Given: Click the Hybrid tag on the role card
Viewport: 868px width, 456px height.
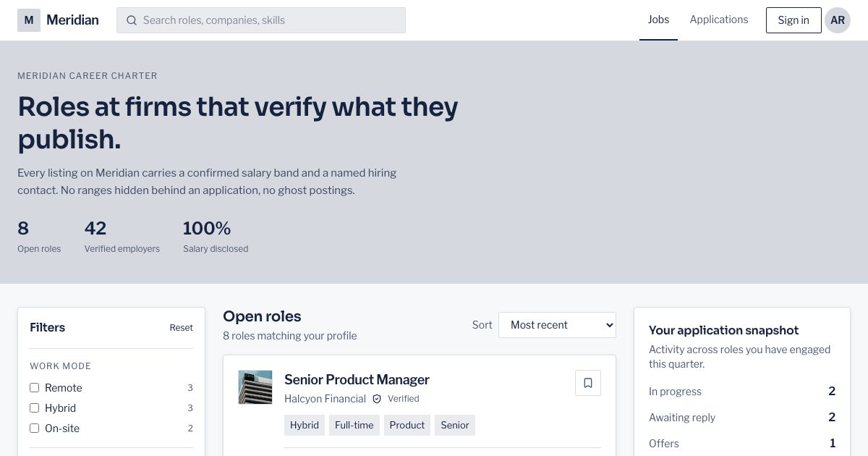Looking at the screenshot, I should 305,426.
